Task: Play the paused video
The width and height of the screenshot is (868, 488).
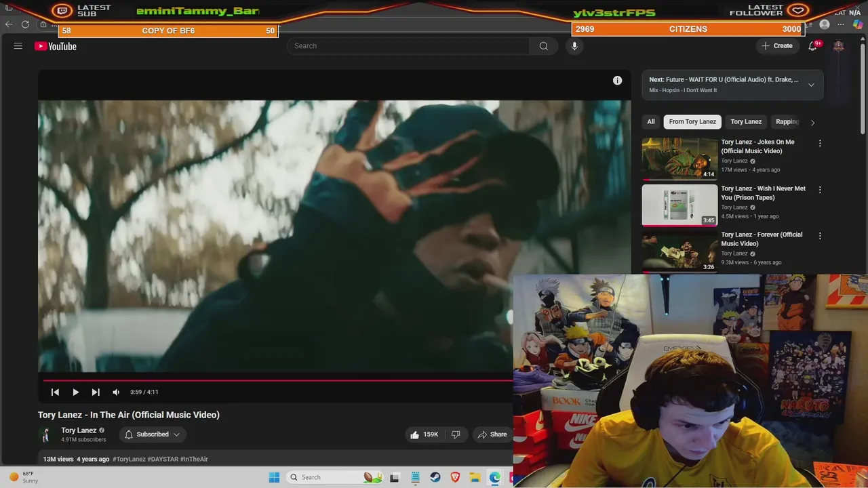Action: pos(75,392)
